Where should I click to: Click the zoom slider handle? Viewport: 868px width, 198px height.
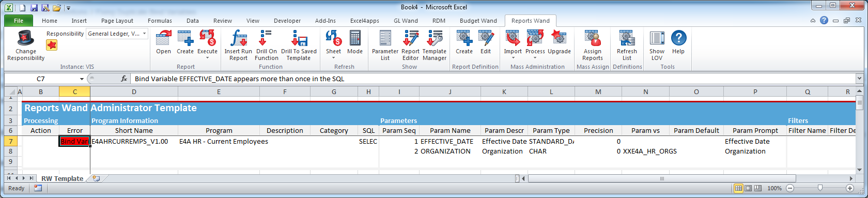coord(820,188)
